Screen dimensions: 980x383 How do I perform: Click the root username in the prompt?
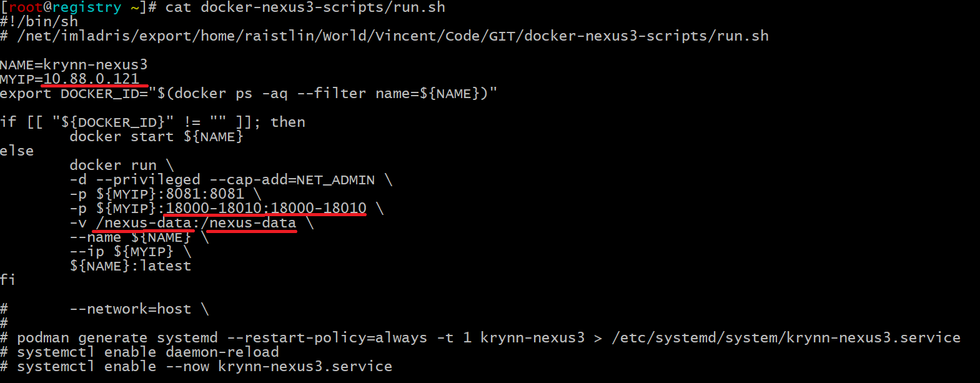pos(26,7)
